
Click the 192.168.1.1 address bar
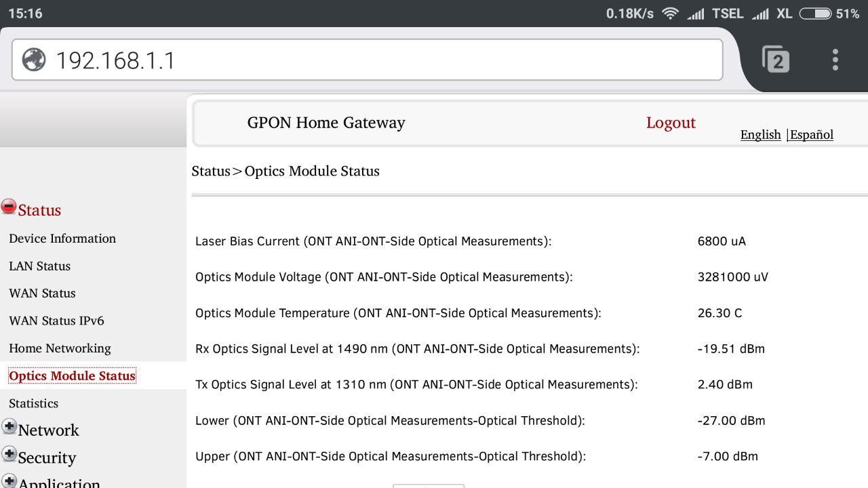click(367, 60)
